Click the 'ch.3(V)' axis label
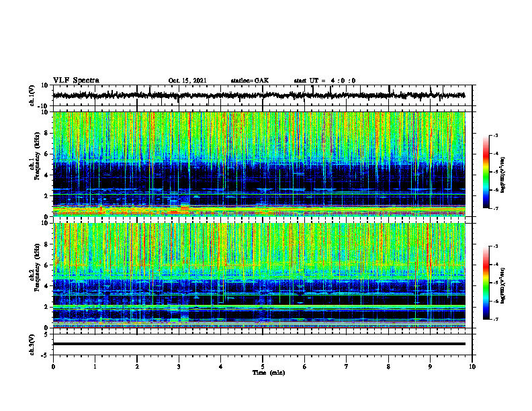This screenshot has width=532, height=411. click(x=32, y=345)
